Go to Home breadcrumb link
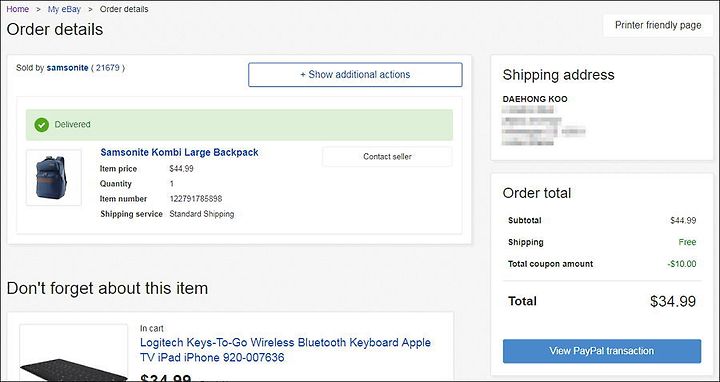The width and height of the screenshot is (720, 382). 17,9
